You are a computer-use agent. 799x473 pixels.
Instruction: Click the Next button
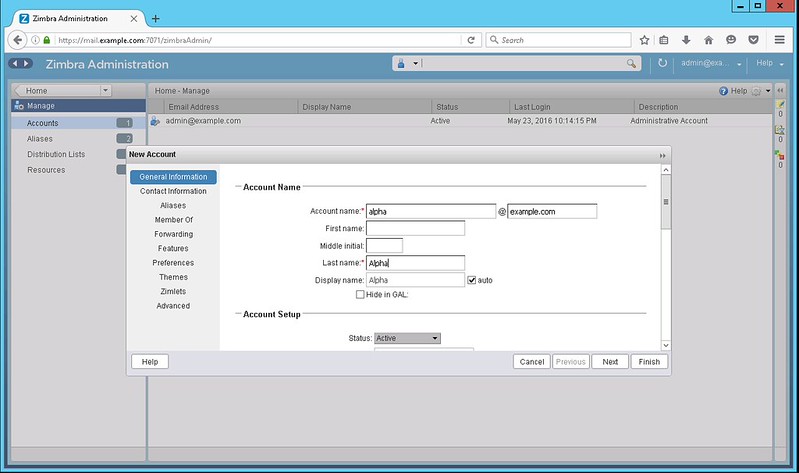click(609, 361)
